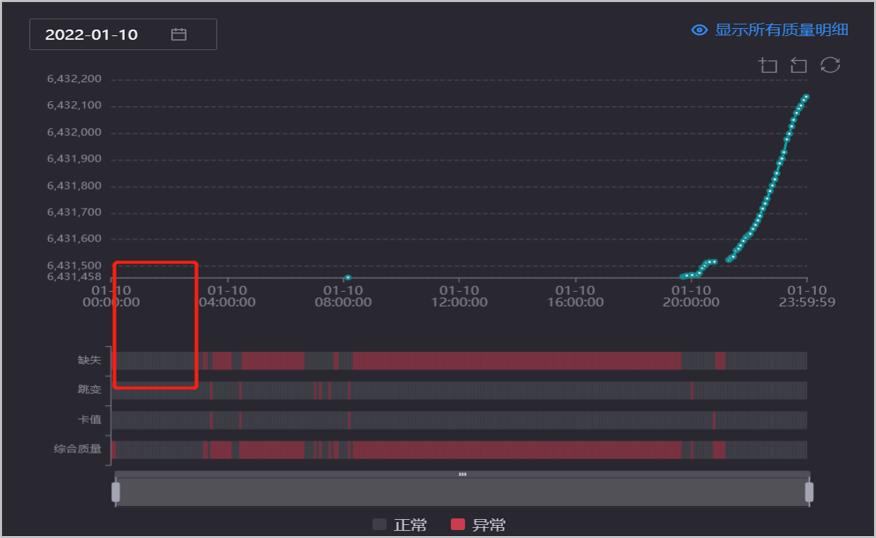The image size is (876, 538).
Task: Click the zoom reset back icon
Action: (798, 65)
